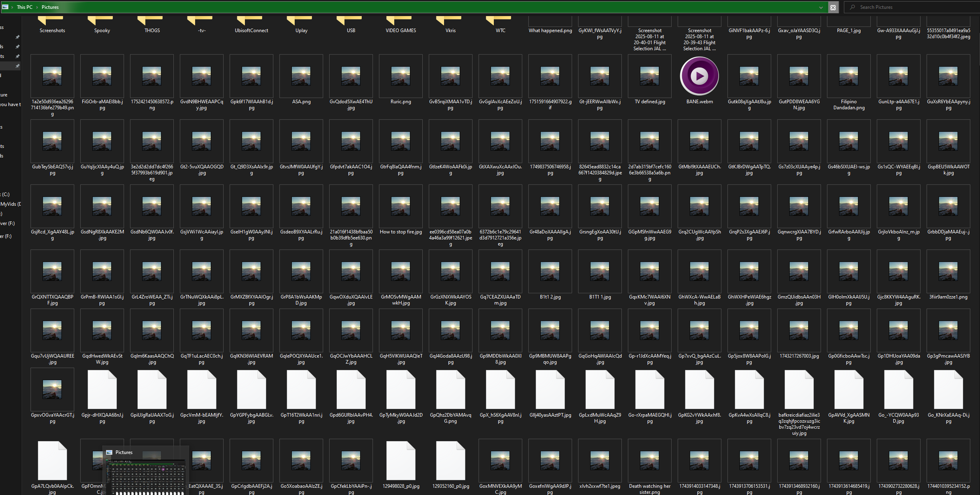Select the blank GpQhz2DbYAMAvqG.png file icon
980x495 pixels.
[450, 390]
